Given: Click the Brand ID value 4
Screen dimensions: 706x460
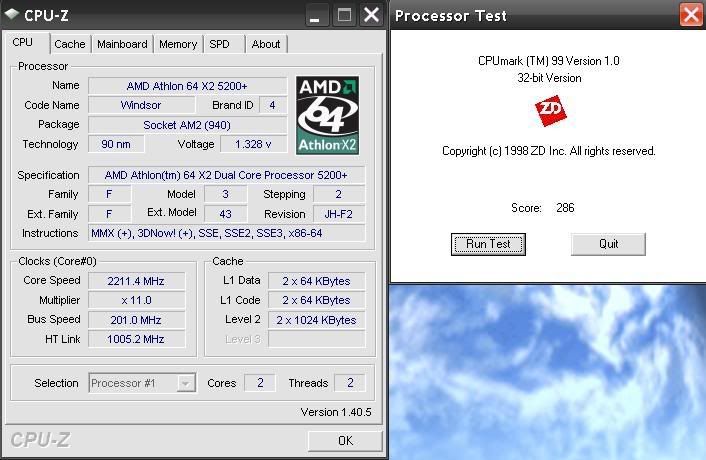Looking at the screenshot, I should [272, 105].
